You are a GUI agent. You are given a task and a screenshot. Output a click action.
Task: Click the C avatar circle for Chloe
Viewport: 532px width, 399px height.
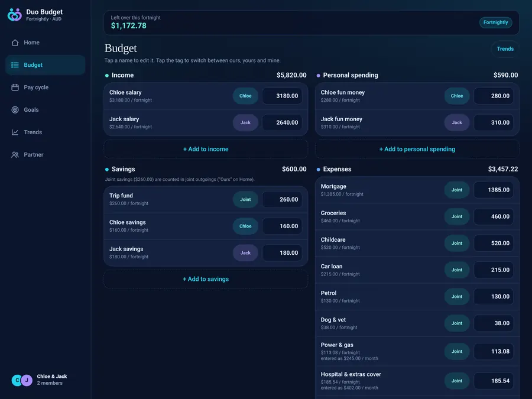tap(17, 380)
